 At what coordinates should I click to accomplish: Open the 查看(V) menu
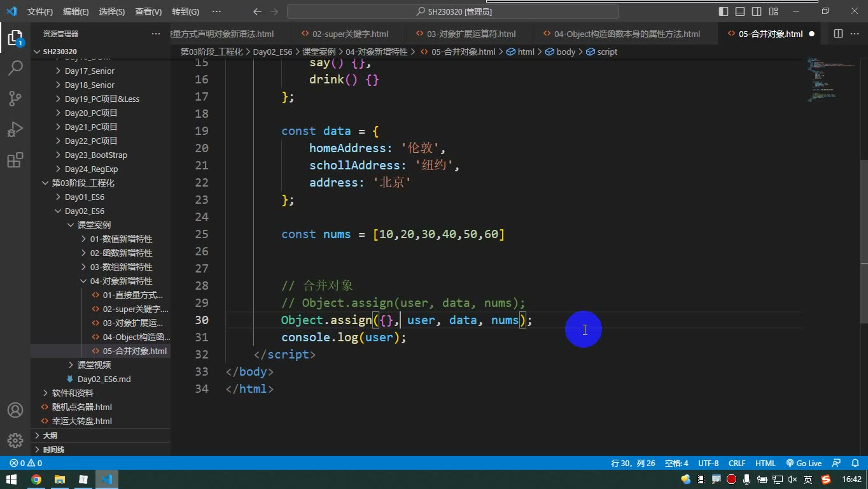(x=148, y=11)
